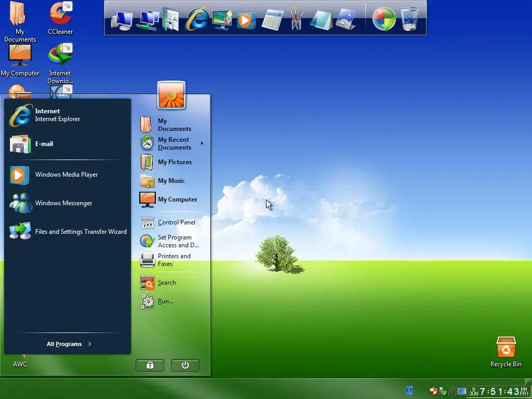Open the tilted blue panel dock icon
Screen dimensions: 532x399
pos(346,19)
